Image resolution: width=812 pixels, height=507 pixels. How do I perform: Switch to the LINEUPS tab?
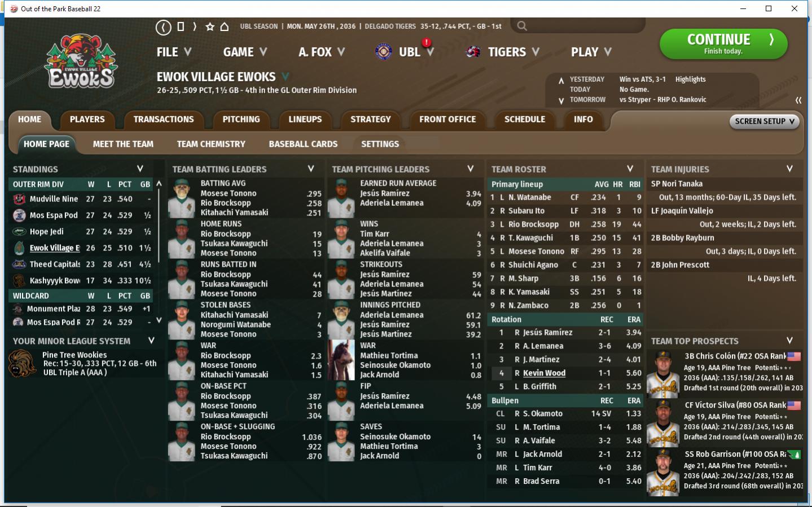[305, 120]
